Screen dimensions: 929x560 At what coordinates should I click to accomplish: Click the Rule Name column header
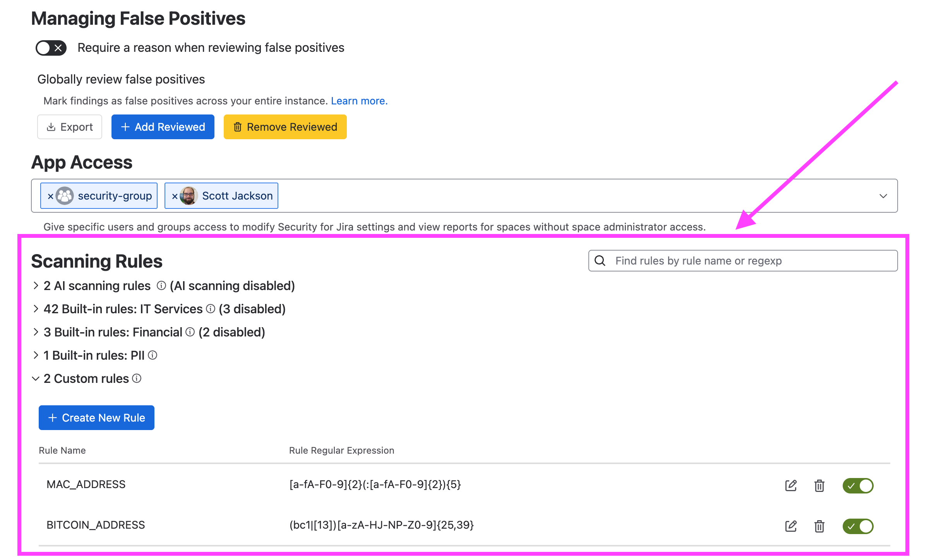[62, 450]
